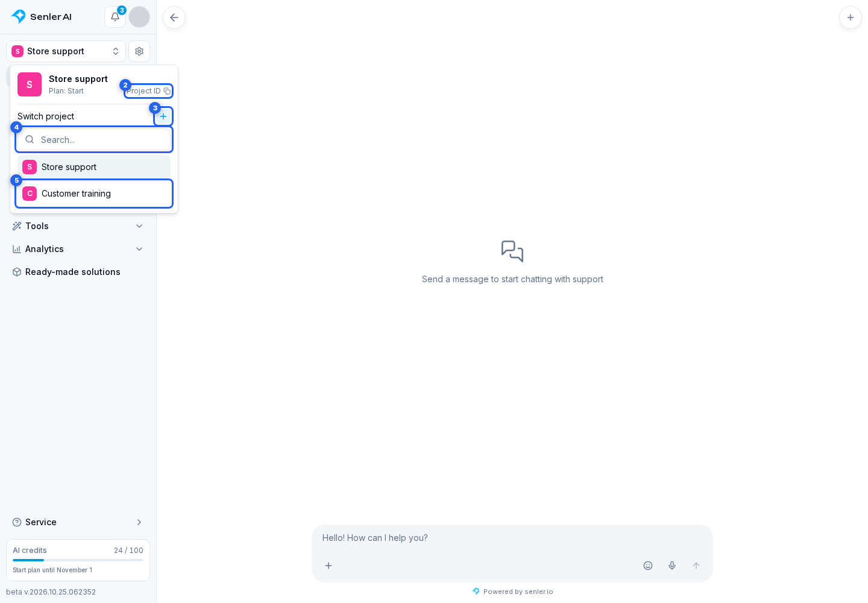The height and width of the screenshot is (603, 868).
Task: Open the emoji picker
Action: click(648, 566)
